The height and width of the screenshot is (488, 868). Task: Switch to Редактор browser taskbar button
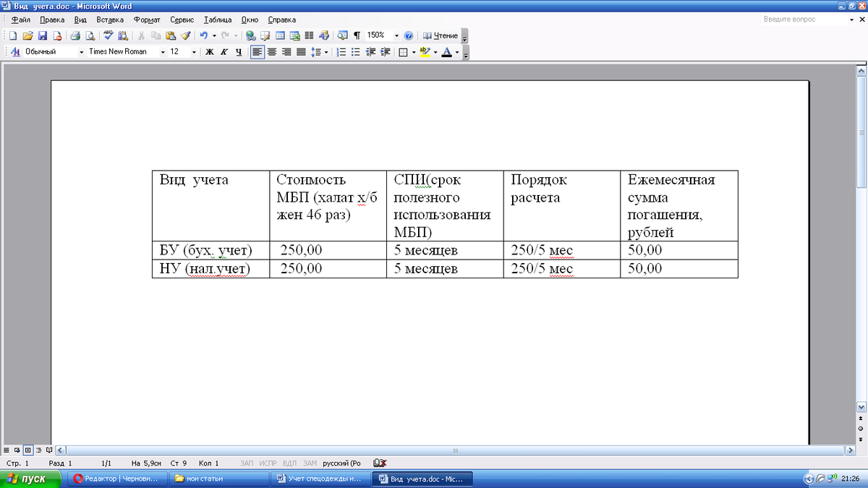click(x=117, y=479)
